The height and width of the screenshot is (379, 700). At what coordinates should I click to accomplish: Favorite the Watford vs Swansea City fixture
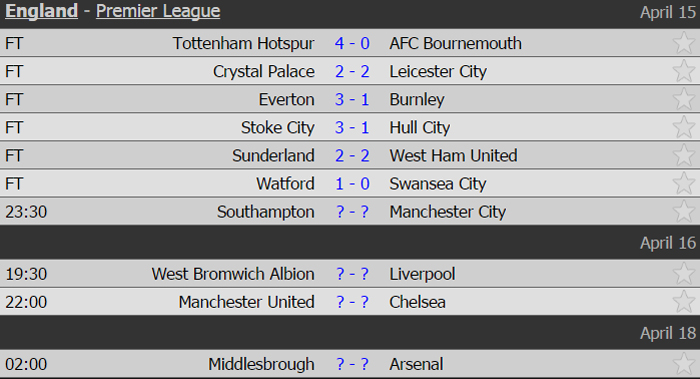pyautogui.click(x=683, y=183)
